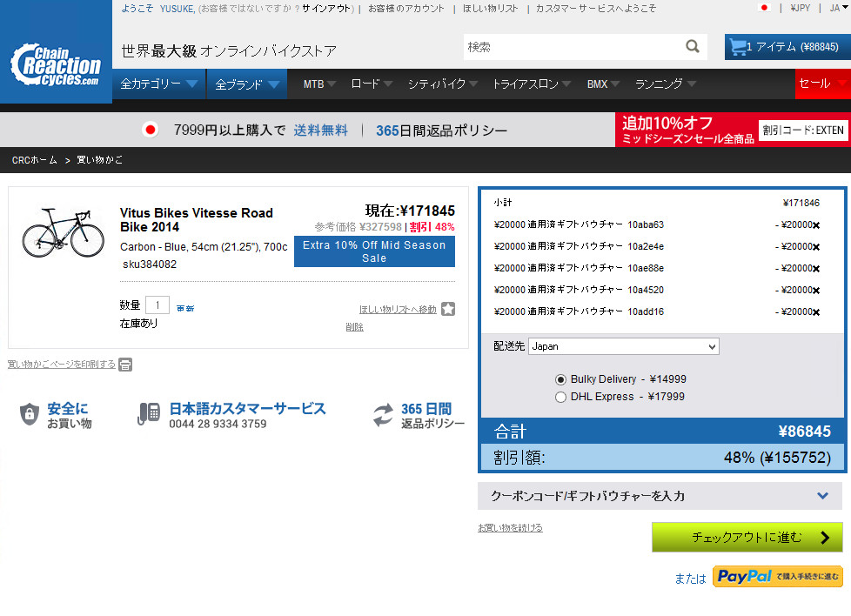Open Vitus Bikes Vitesse Road Bike 2014 title
851x616 pixels.
pos(196,220)
